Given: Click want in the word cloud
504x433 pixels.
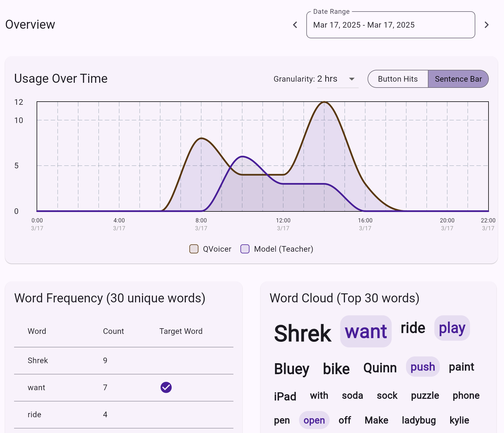Looking at the screenshot, I should pos(366,331).
